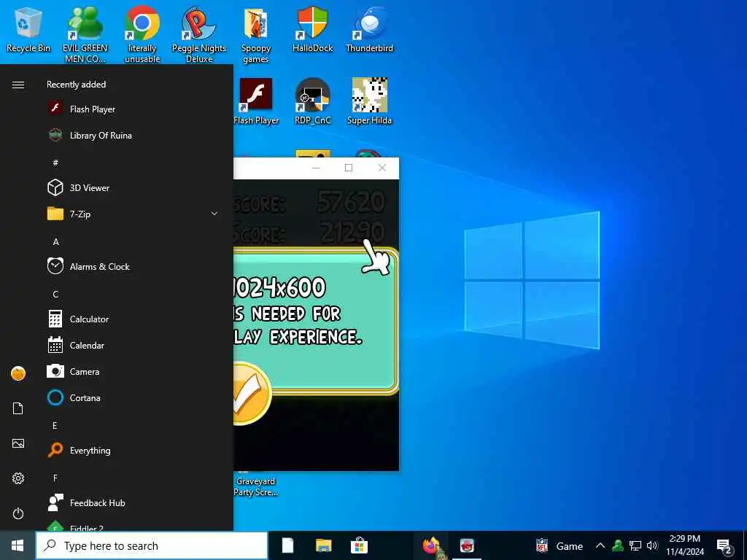The height and width of the screenshot is (560, 747).
Task: Switch to Firefox on taskbar
Action: [x=431, y=545]
